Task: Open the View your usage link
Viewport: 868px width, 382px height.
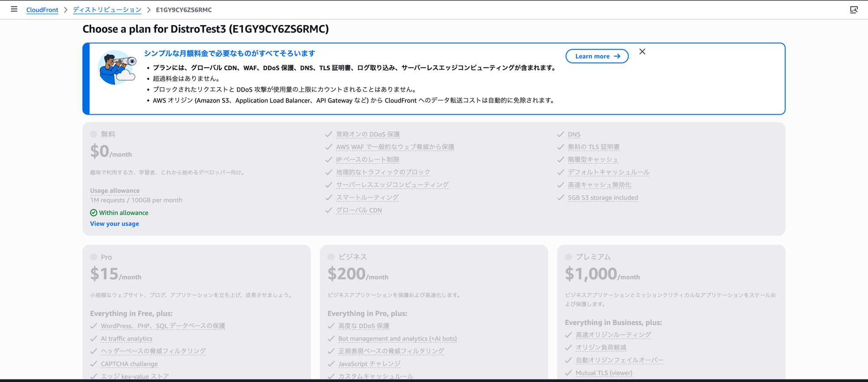Action: 115,224
